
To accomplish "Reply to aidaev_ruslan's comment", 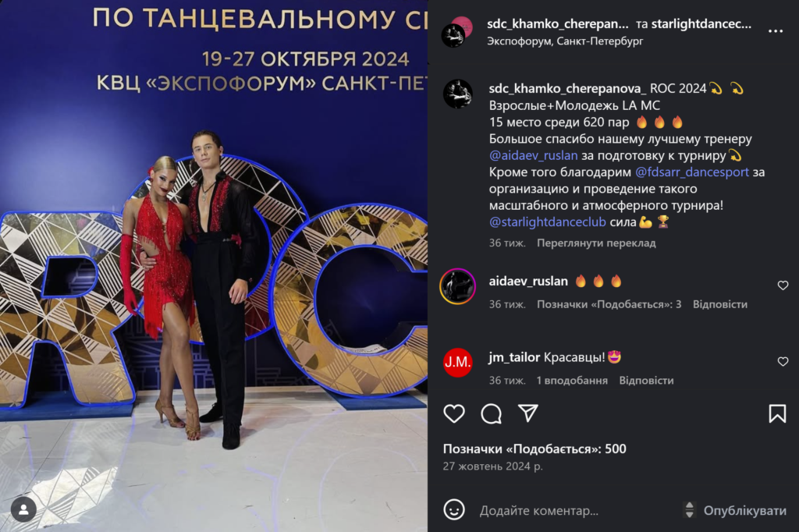I will pyautogui.click(x=720, y=304).
